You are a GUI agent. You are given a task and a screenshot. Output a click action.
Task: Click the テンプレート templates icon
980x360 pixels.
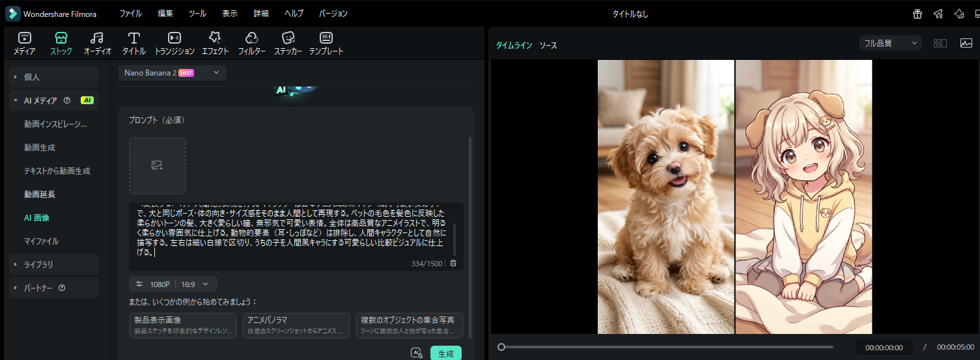(x=326, y=43)
